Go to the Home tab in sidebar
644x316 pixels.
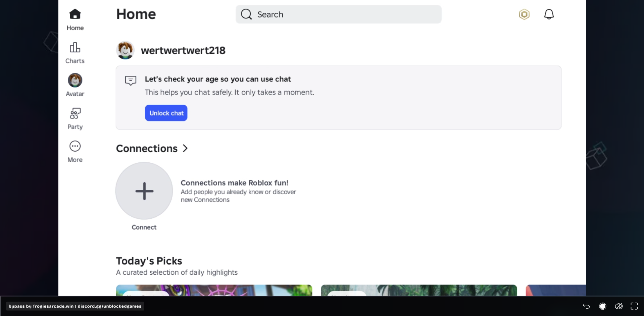tap(75, 19)
